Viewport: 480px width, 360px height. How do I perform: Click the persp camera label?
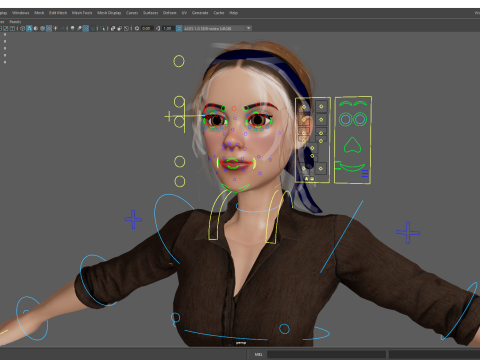coord(241,343)
